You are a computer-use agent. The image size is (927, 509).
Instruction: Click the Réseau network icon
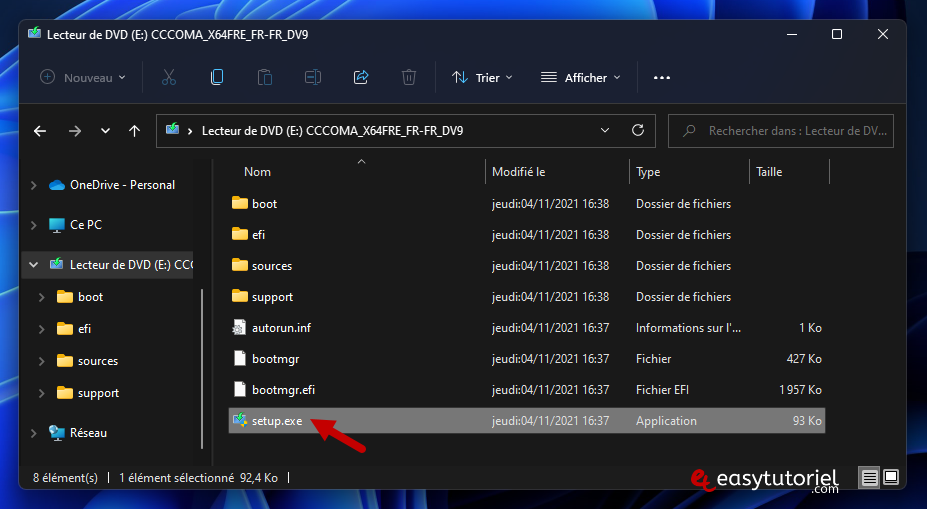click(x=57, y=433)
